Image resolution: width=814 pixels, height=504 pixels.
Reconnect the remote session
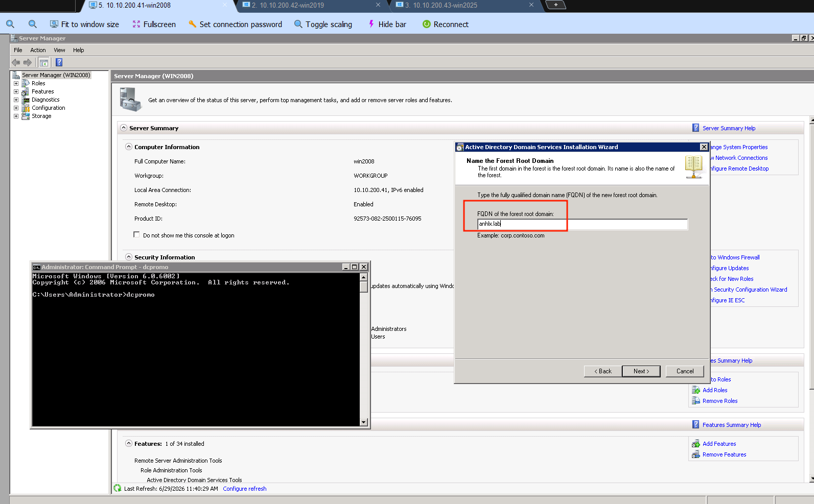[x=446, y=24]
